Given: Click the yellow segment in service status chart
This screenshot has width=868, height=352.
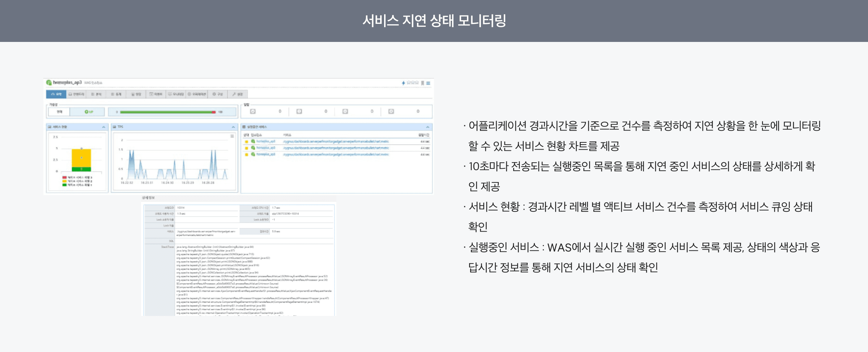Looking at the screenshot, I should coord(81,158).
